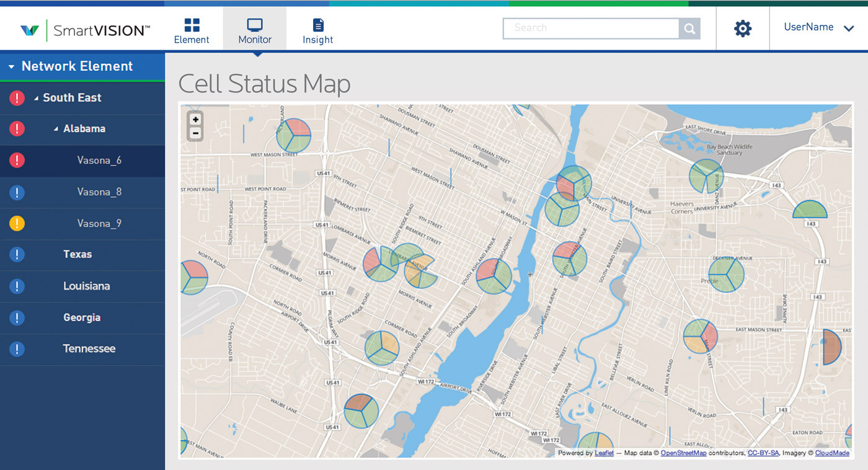This screenshot has width=868, height=470.
Task: Click yellow warning icon beside Vasona_9
Action: click(17, 224)
